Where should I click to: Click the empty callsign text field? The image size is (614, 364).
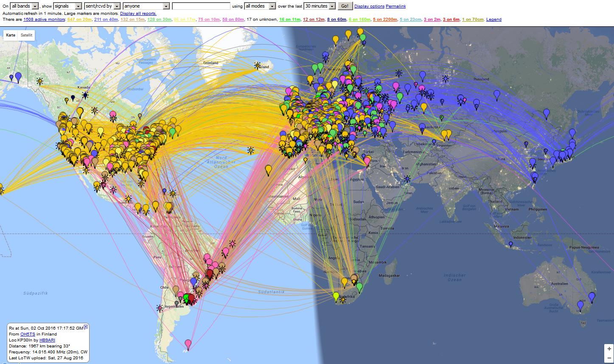click(201, 6)
